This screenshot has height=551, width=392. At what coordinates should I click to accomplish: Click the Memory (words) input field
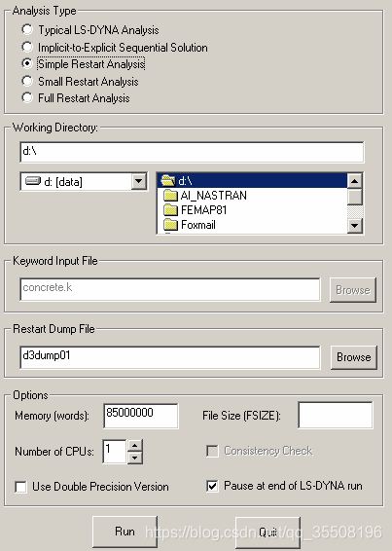141,416
